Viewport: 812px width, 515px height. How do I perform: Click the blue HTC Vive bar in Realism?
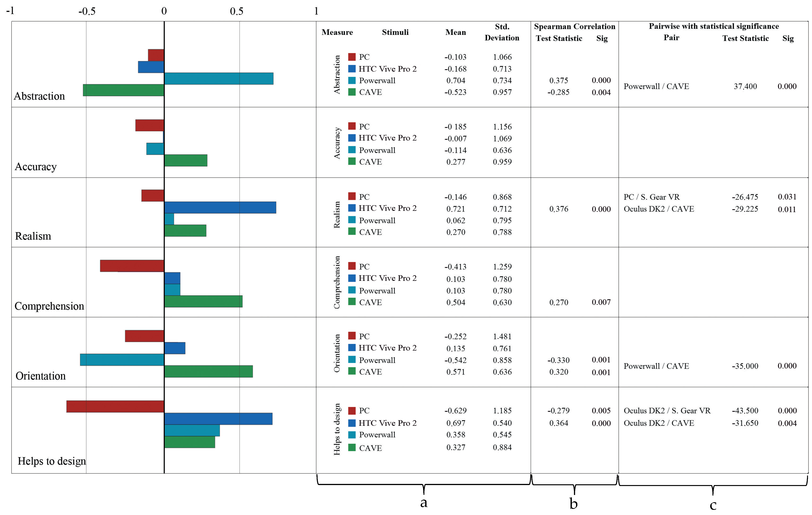click(x=220, y=207)
